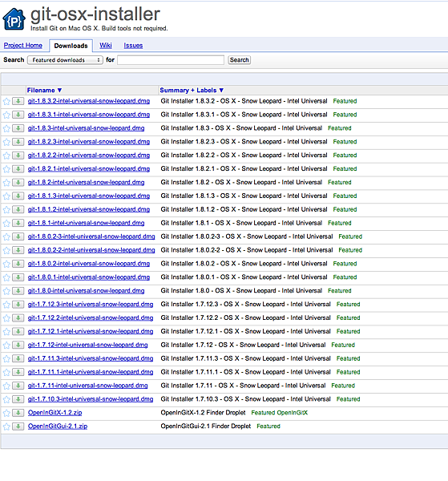Click download arrow icon for git-1.8.0.1
Viewport: 448px width, 481px height.
[18, 277]
